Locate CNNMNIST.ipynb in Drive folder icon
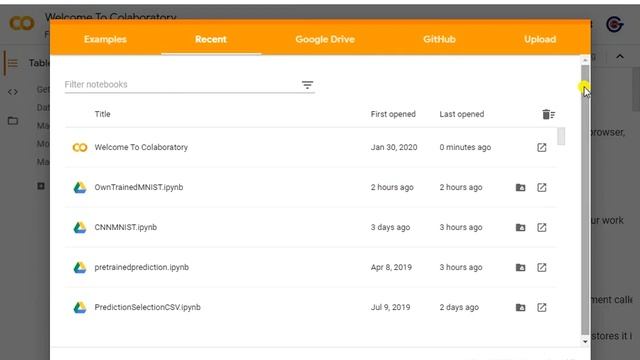Image resolution: width=640 pixels, height=360 pixels. click(520, 227)
